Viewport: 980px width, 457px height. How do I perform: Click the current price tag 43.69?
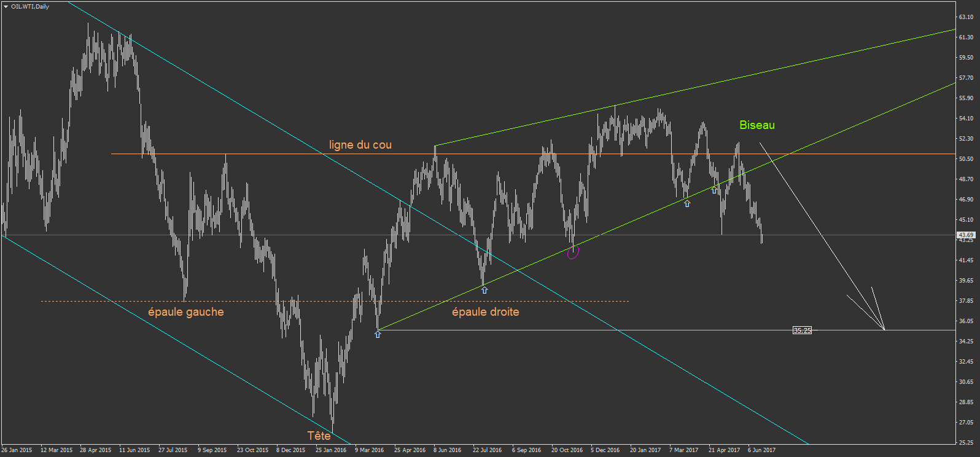coord(966,235)
